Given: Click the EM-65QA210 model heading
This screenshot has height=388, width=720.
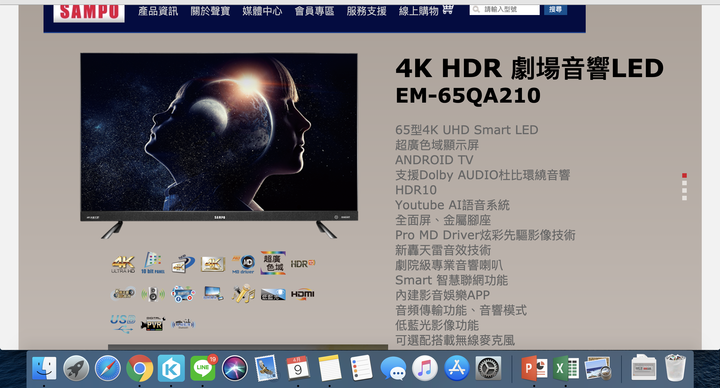Looking at the screenshot, I should tap(468, 96).
